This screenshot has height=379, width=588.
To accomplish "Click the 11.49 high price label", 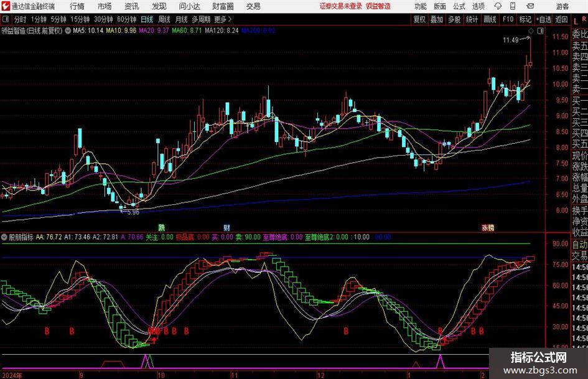I will tap(511, 40).
